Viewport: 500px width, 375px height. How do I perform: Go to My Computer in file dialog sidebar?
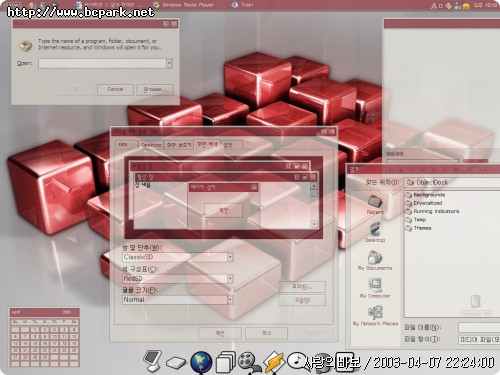coord(375,288)
